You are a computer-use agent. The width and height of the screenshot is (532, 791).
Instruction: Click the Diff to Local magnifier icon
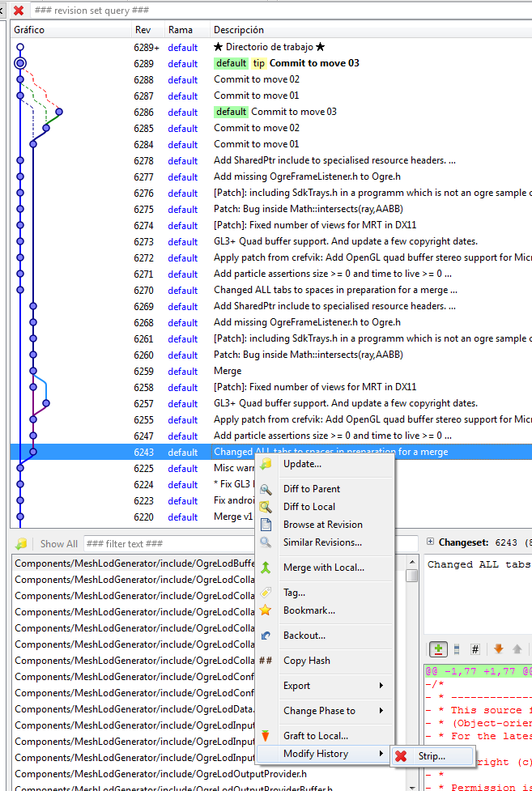(x=266, y=507)
